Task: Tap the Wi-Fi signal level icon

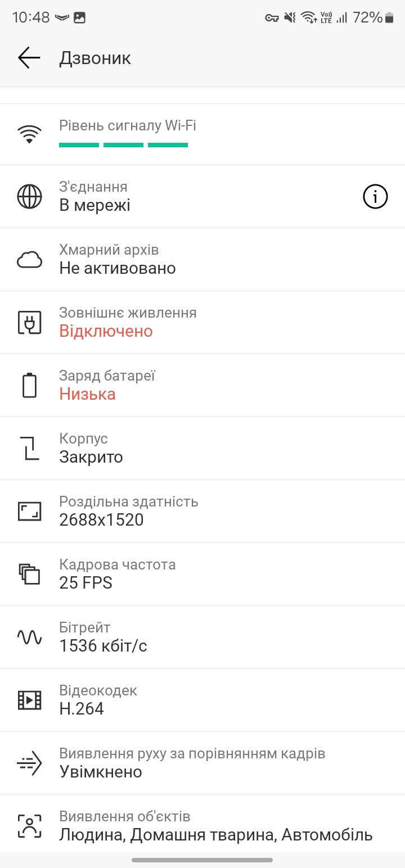Action: tap(30, 134)
